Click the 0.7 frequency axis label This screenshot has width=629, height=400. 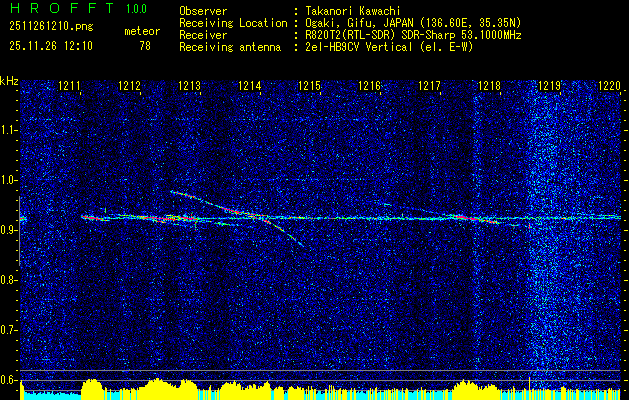click(9, 329)
